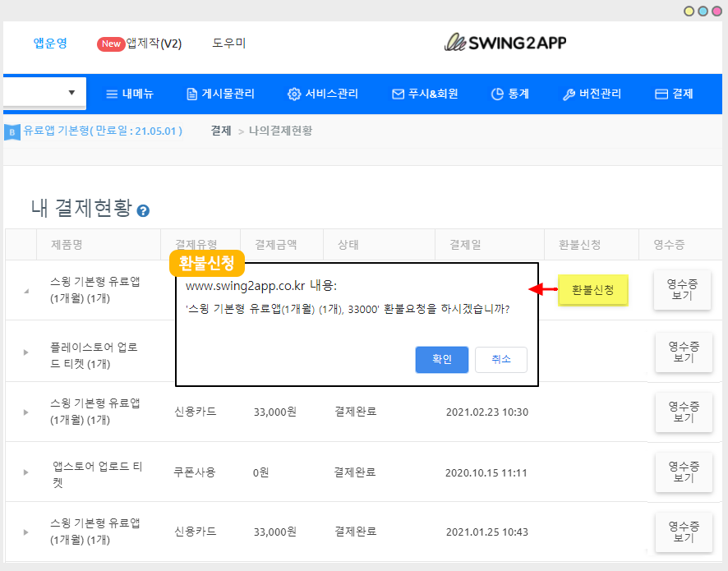Cancel the refund dialog with 취소
This screenshot has height=571, width=728.
(x=500, y=360)
